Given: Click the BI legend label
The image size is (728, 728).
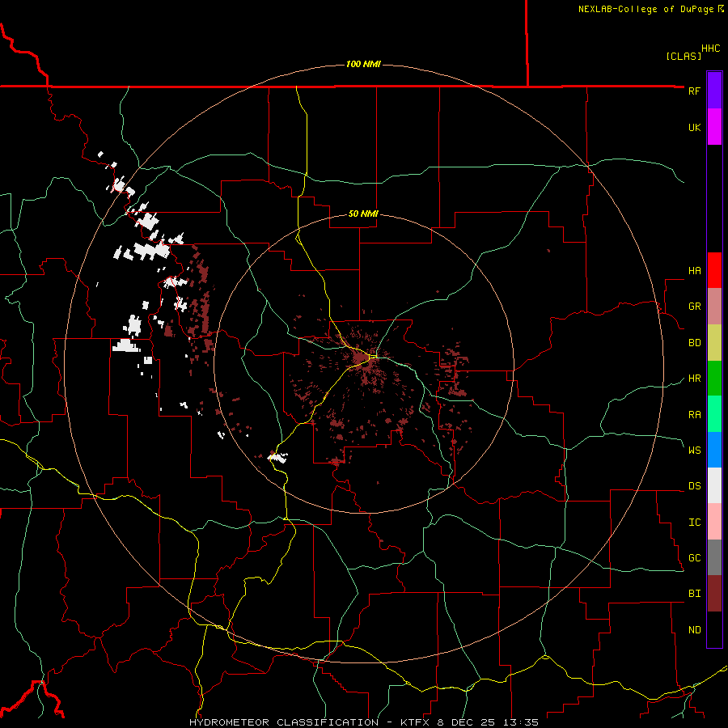Looking at the screenshot, I should pos(694,594).
